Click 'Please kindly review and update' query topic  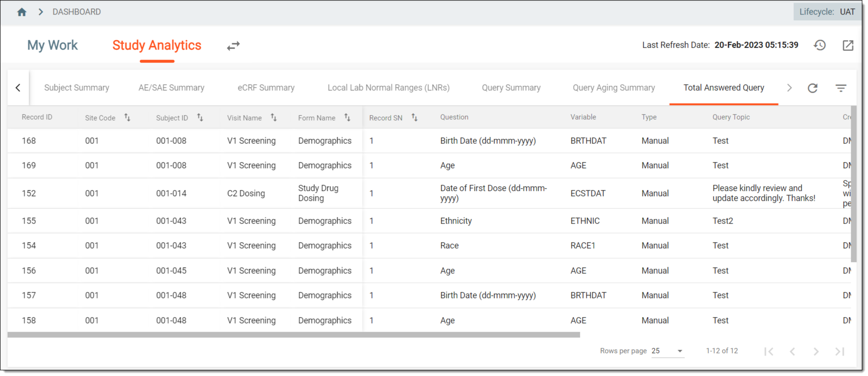(763, 193)
